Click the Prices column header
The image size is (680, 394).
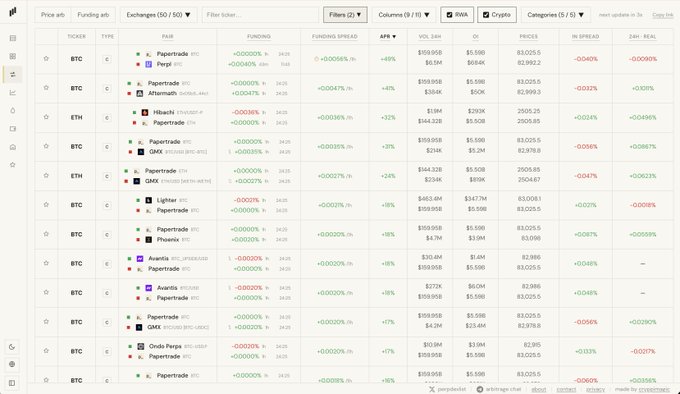click(x=528, y=36)
